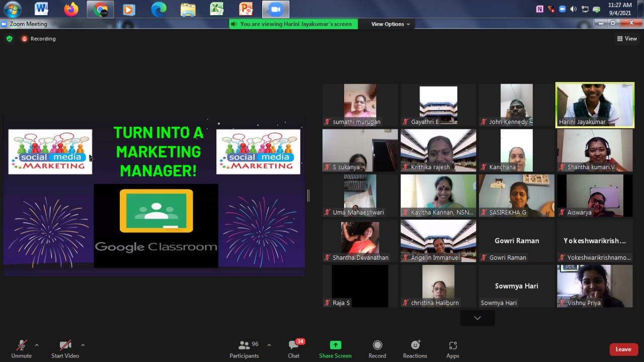Image resolution: width=644 pixels, height=362 pixels.
Task: Open the Participants panel
Action: point(245,348)
